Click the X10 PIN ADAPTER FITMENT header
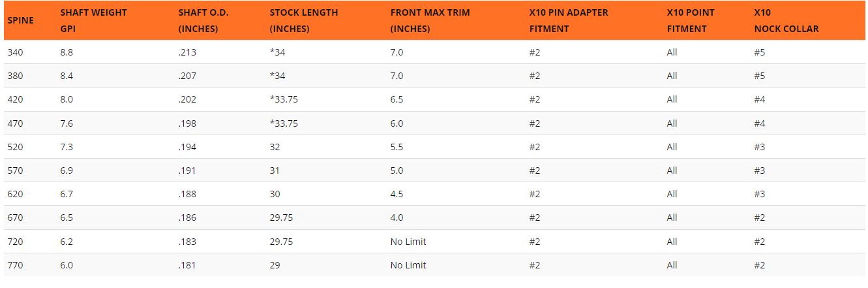The width and height of the screenshot is (868, 288). click(x=569, y=20)
